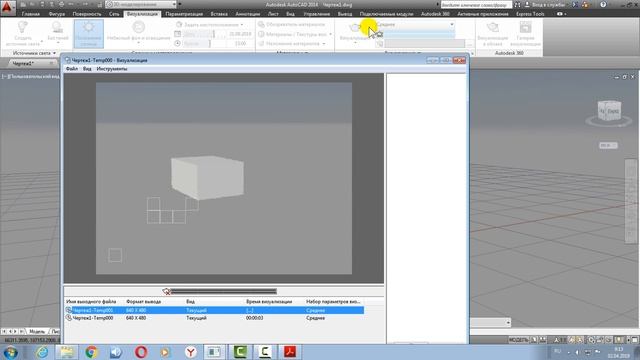Screen dimensions: 640x360
Task: Open Инструменты menu in render window
Action: pos(112,69)
